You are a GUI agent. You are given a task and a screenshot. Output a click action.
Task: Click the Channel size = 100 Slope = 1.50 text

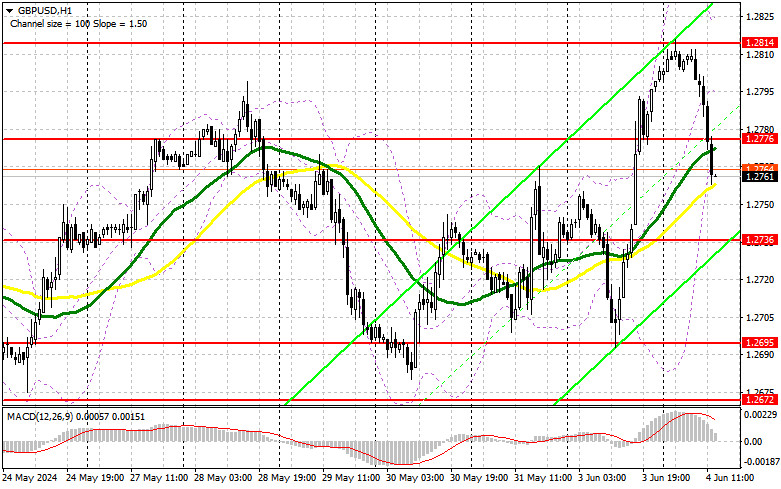point(78,23)
